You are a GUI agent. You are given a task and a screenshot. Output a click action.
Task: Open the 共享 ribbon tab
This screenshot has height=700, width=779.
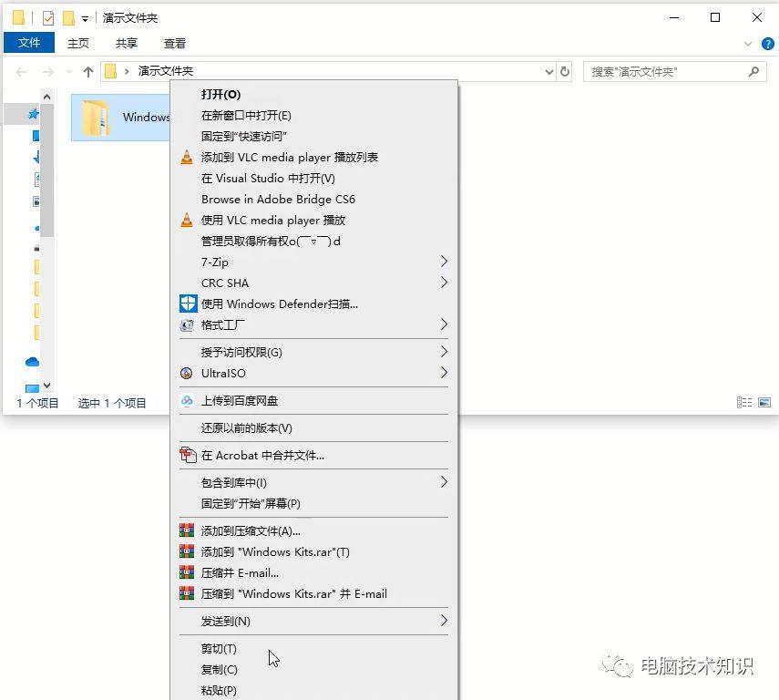[127, 44]
